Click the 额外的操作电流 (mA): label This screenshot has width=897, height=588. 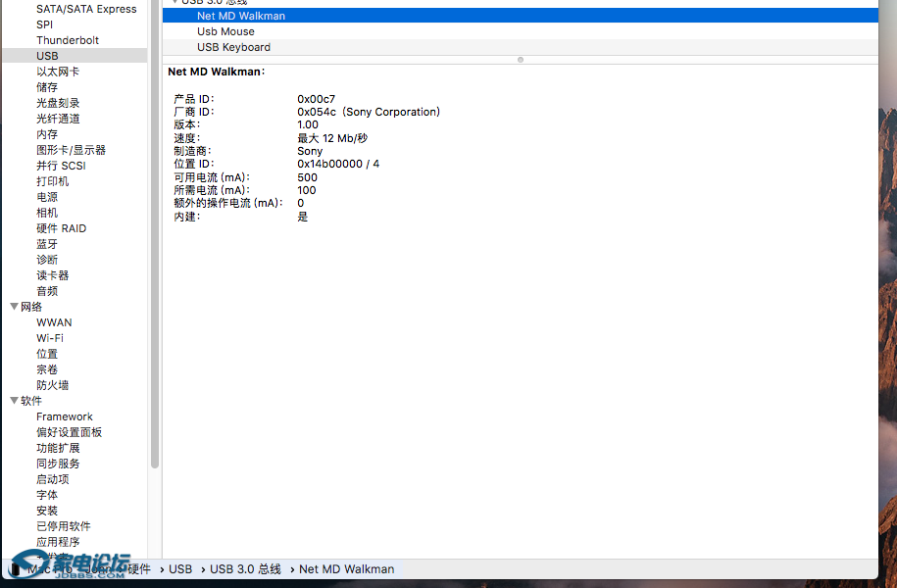coord(228,203)
